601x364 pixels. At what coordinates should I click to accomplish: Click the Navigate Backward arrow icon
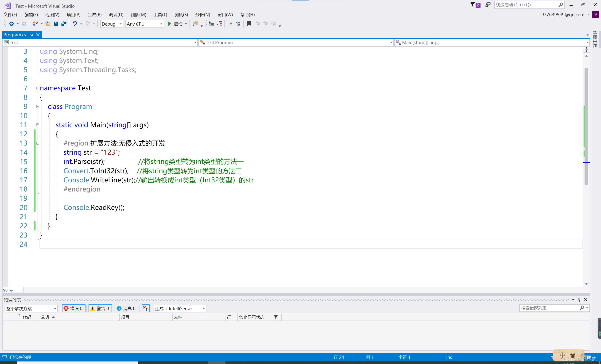point(11,24)
